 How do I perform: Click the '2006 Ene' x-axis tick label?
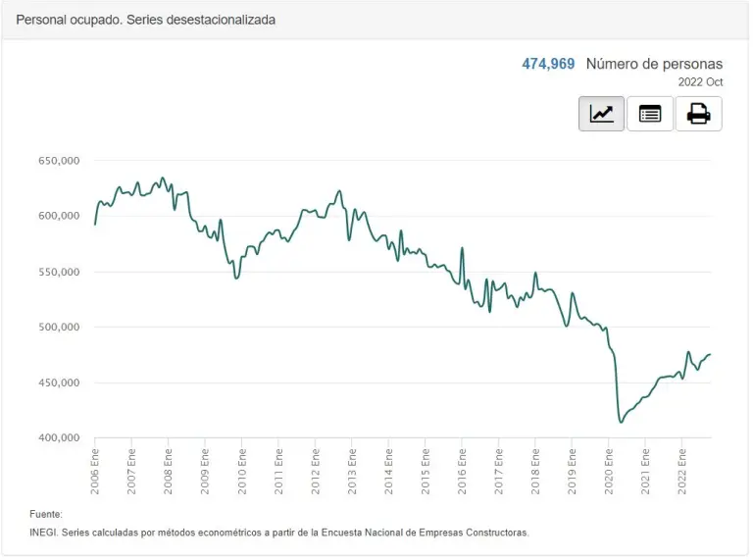[x=95, y=468]
